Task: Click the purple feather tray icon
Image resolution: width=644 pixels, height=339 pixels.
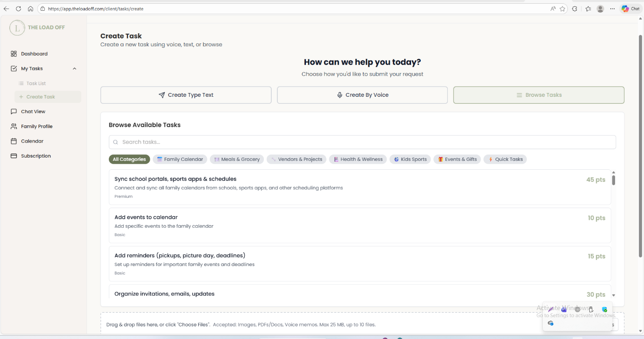Action: click(x=551, y=309)
